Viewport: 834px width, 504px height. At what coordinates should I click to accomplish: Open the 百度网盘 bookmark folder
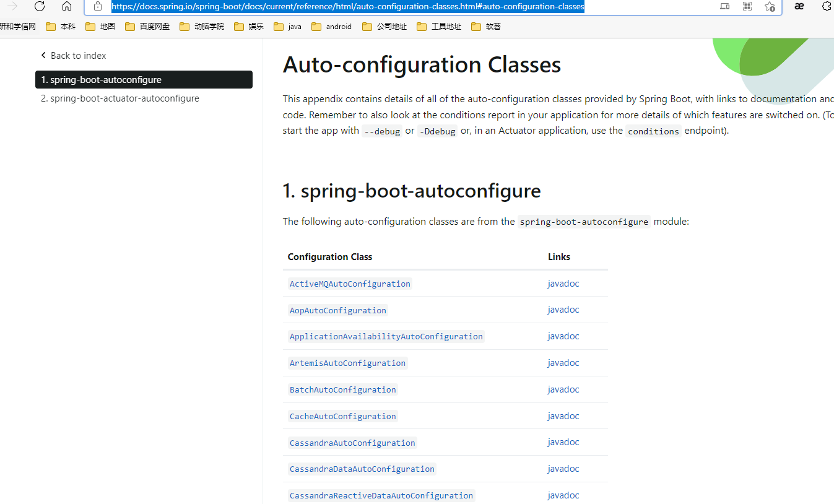point(147,27)
